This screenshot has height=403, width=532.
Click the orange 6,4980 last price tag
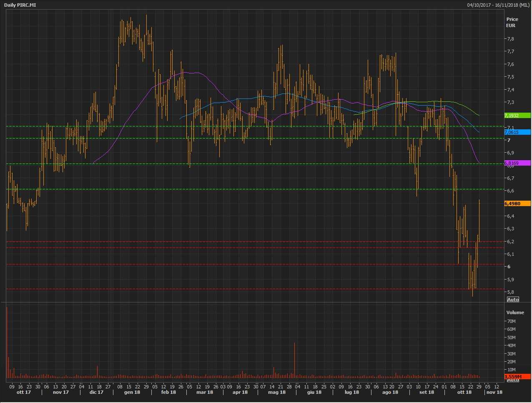517,204
